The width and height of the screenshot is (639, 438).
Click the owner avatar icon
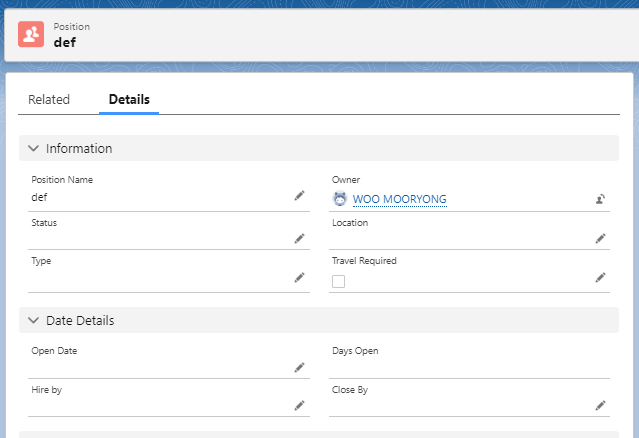click(340, 199)
